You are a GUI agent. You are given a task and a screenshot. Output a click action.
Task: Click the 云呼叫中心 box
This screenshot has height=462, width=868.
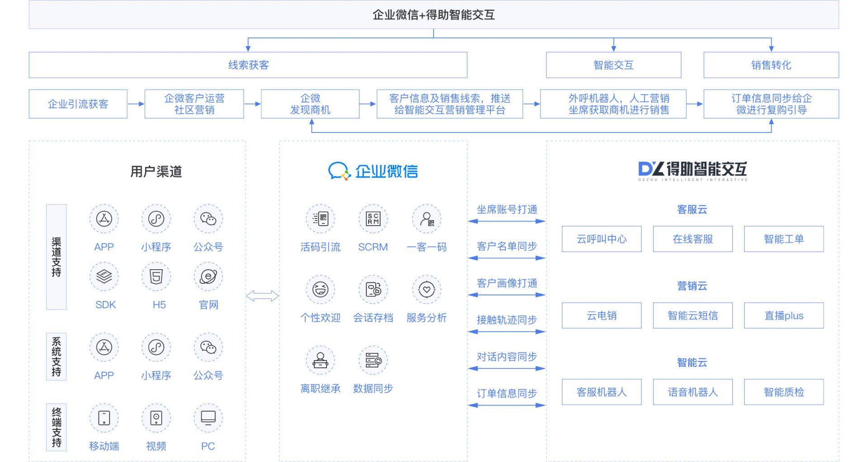click(602, 239)
